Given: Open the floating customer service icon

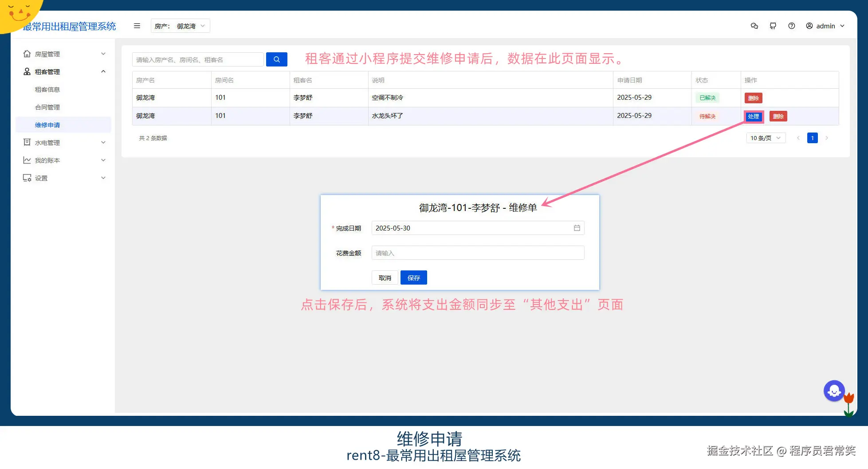Looking at the screenshot, I should click(x=834, y=391).
